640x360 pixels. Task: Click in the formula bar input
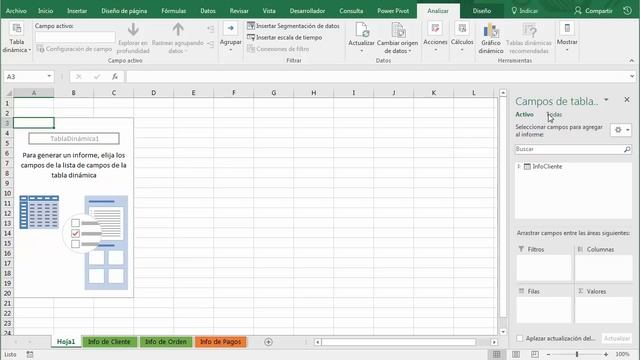pos(377,76)
